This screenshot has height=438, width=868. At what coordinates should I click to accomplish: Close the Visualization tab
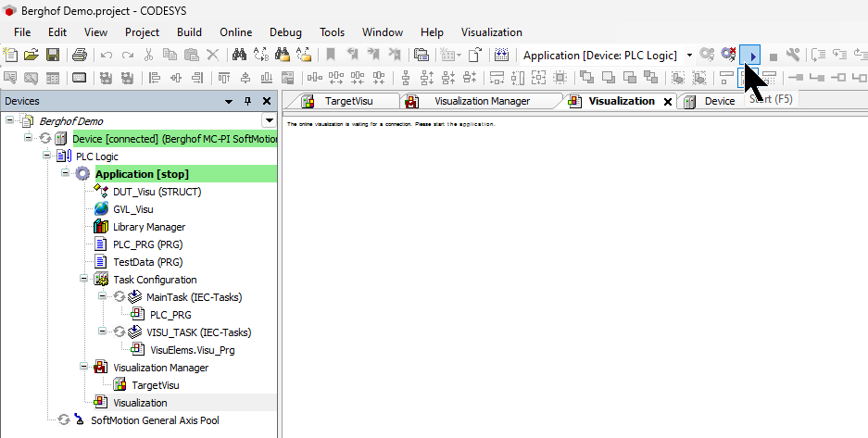(x=668, y=102)
